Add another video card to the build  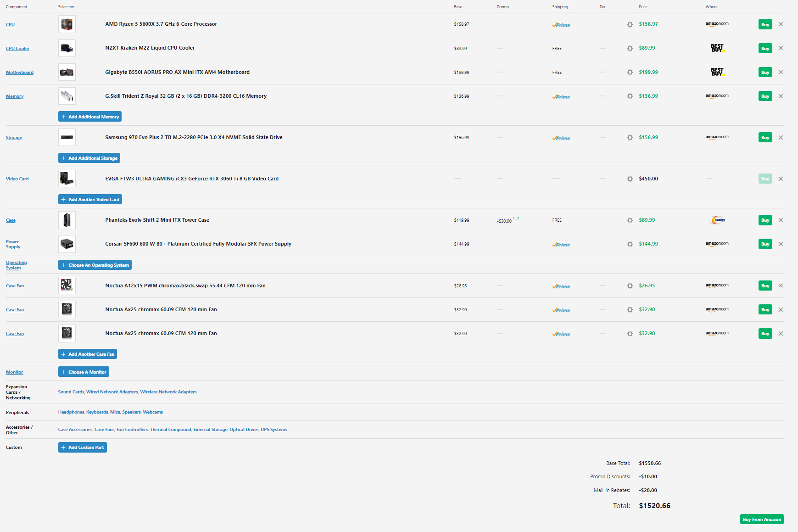90,199
